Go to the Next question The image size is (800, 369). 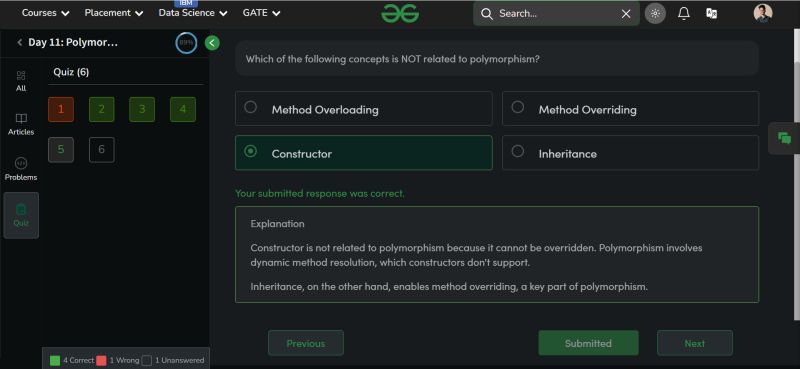click(694, 343)
